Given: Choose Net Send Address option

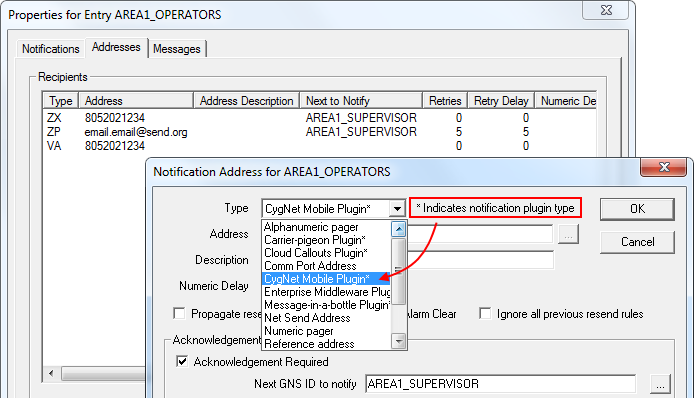Looking at the screenshot, I should (327, 318).
